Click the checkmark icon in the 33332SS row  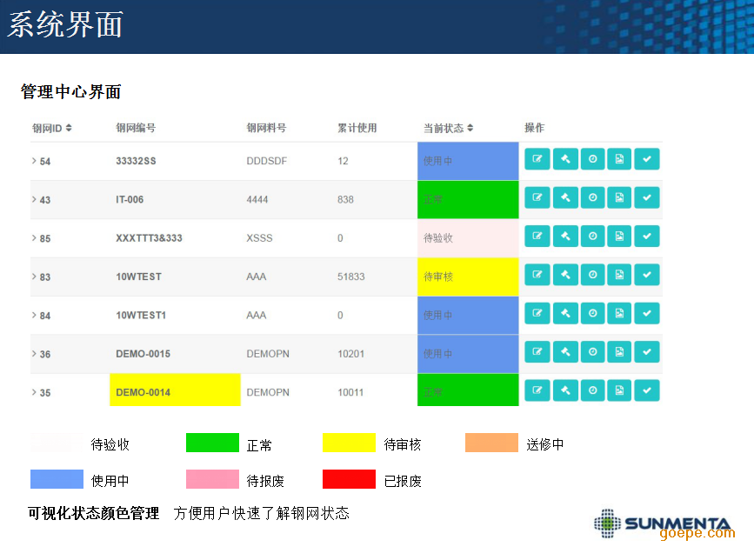point(646,159)
